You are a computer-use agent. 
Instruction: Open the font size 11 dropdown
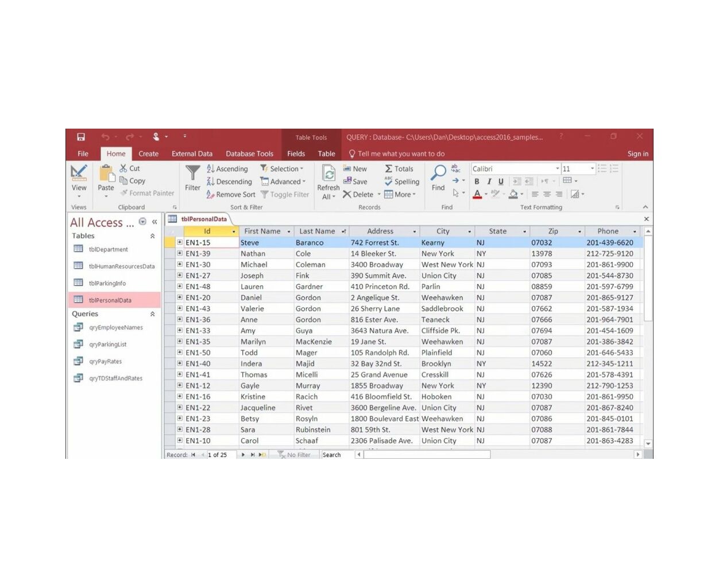click(x=592, y=169)
